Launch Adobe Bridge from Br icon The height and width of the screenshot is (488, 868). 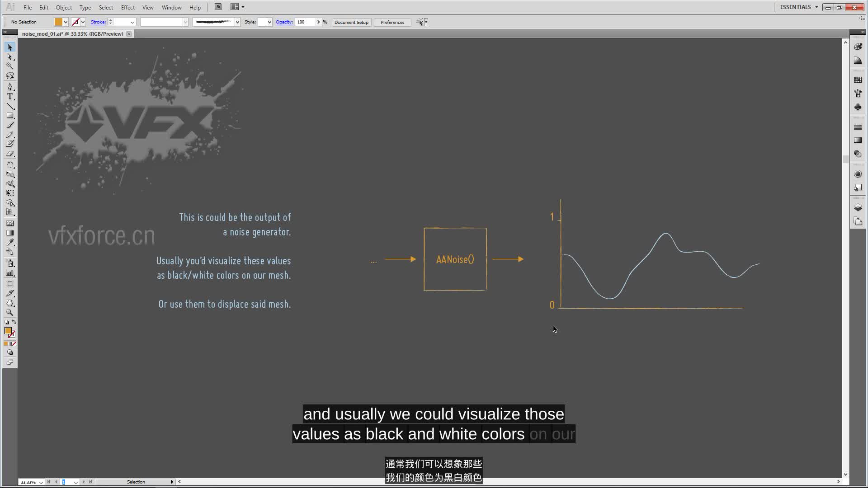point(218,7)
